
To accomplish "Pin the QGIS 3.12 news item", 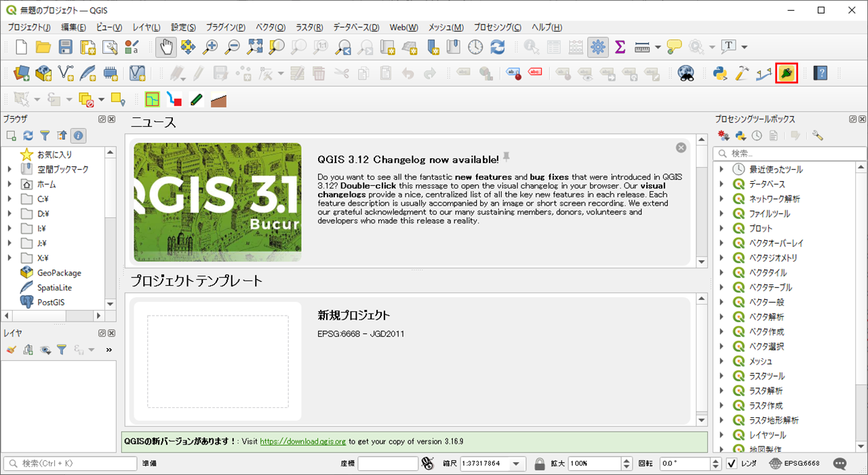I will [x=506, y=157].
